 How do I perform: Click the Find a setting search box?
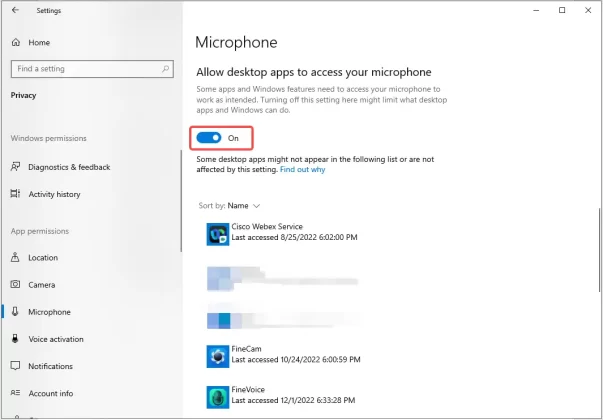92,69
